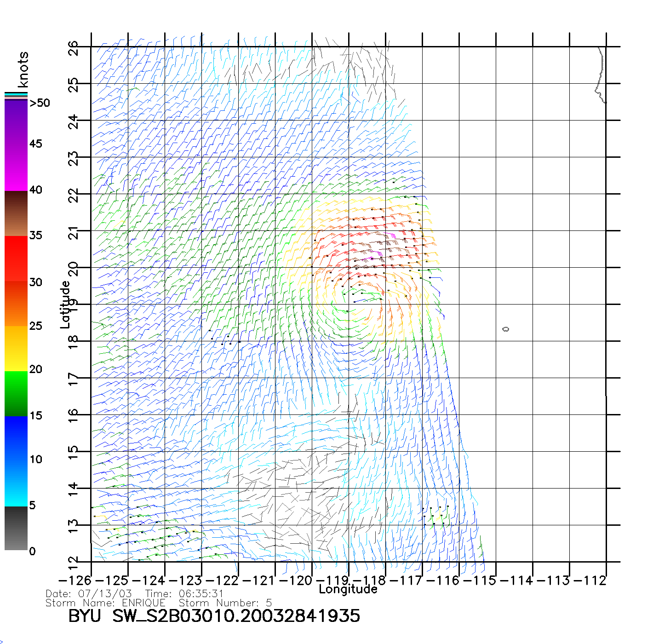Click the magenta 40-45 knots legend band
The height and width of the screenshot is (644, 653).
[16, 168]
